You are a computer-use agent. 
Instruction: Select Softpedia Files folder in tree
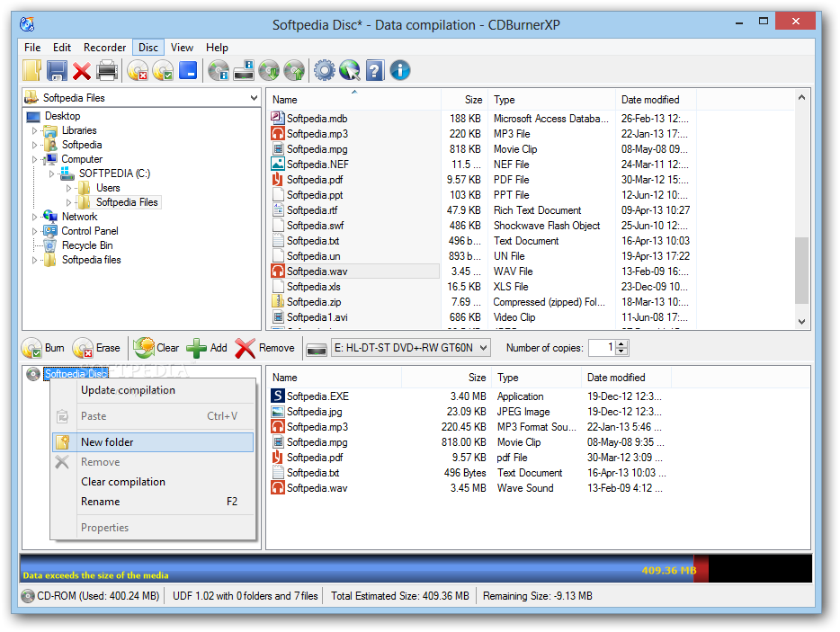click(127, 202)
